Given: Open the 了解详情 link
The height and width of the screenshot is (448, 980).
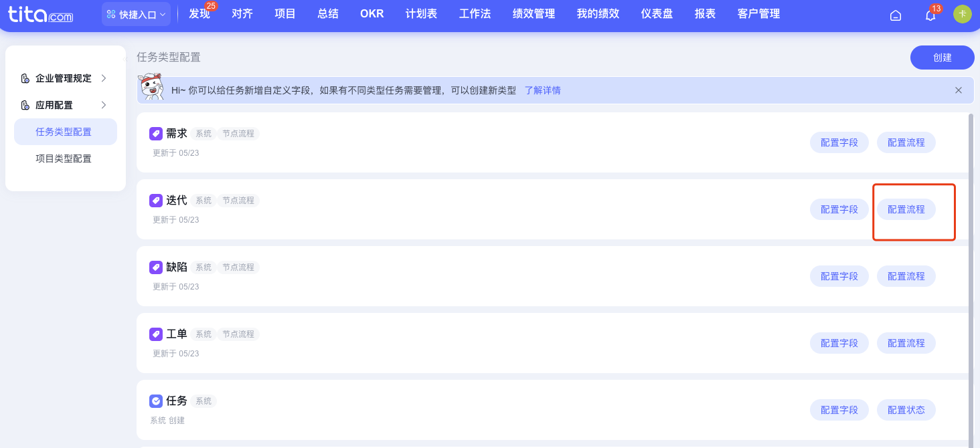Looking at the screenshot, I should pos(542,90).
